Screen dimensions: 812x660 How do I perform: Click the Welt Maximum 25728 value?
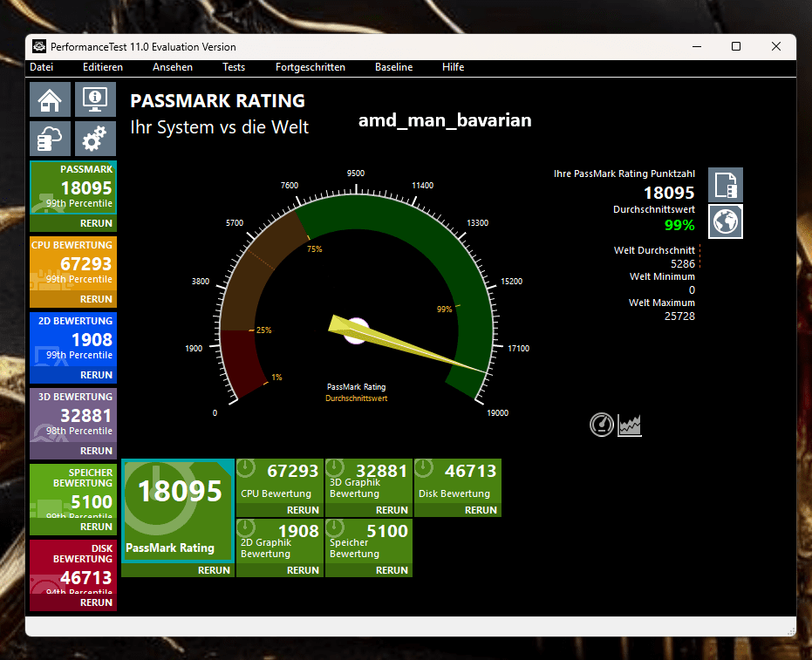(x=679, y=316)
